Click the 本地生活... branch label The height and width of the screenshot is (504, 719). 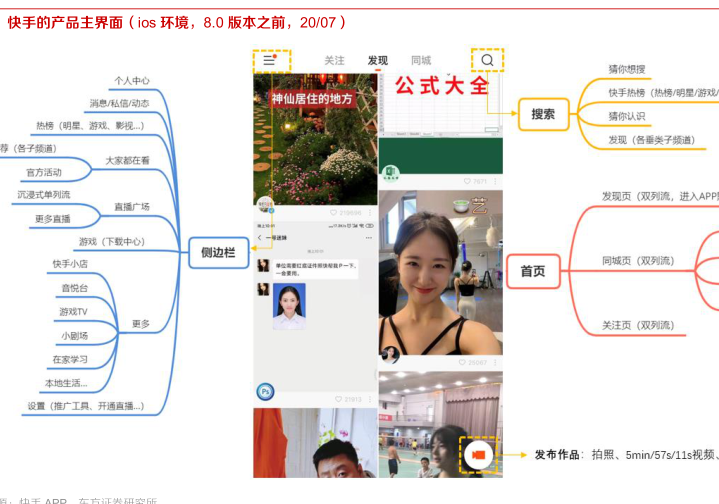66,383
